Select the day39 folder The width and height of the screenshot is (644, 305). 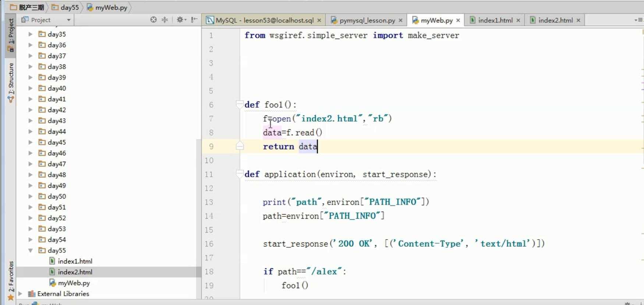[x=57, y=78]
